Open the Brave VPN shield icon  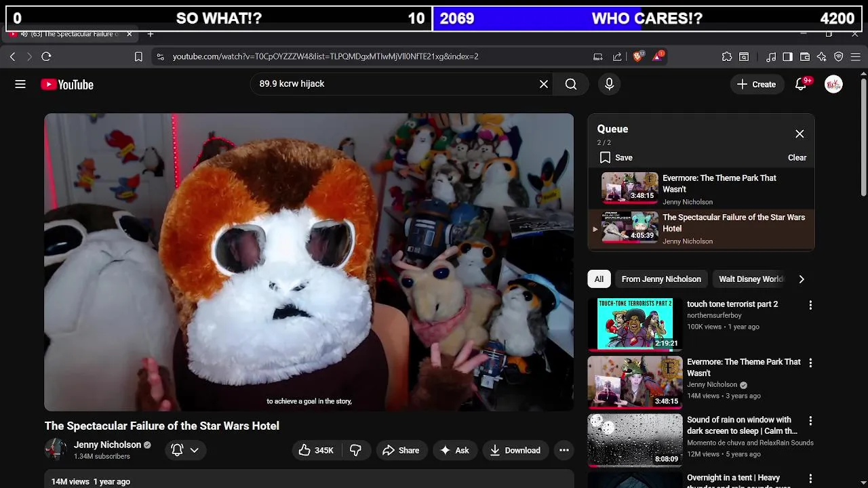[x=839, y=57]
